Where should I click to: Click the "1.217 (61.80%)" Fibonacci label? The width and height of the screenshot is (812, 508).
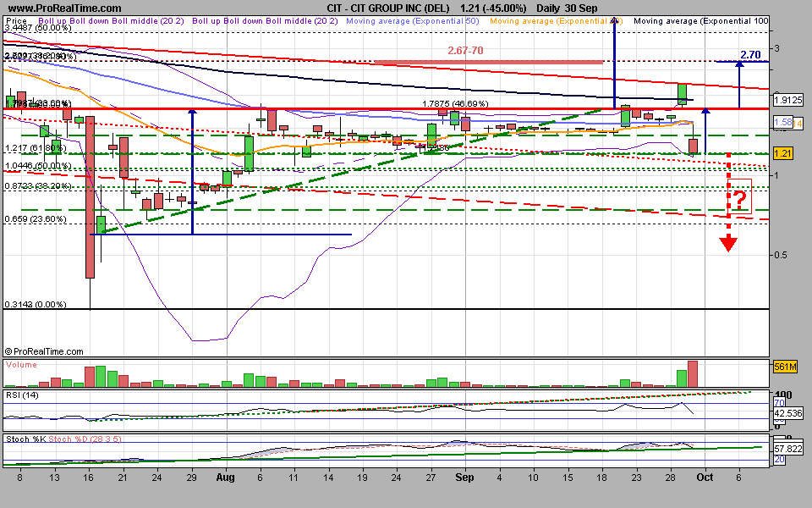pyautogui.click(x=36, y=149)
